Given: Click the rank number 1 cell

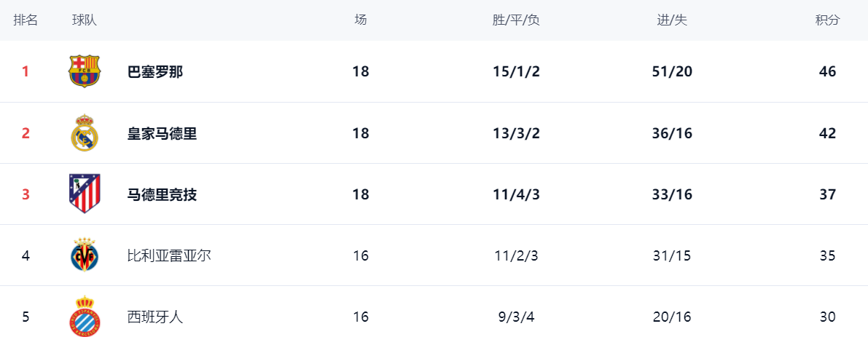Looking at the screenshot, I should [26, 72].
